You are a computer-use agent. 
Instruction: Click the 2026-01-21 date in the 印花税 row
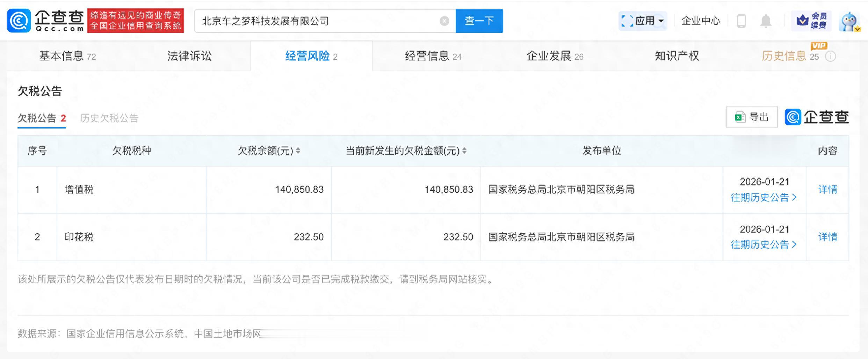765,229
